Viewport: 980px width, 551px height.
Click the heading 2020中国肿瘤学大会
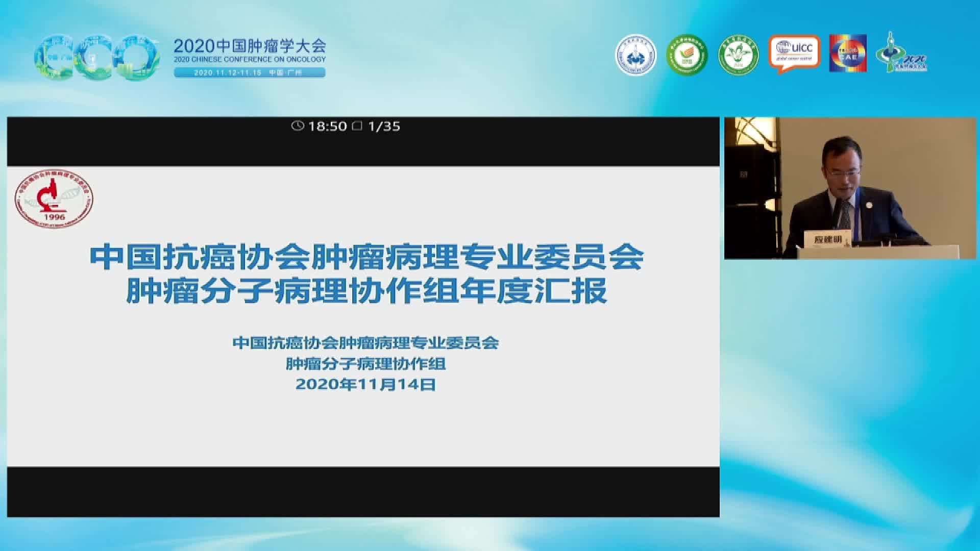tap(250, 46)
